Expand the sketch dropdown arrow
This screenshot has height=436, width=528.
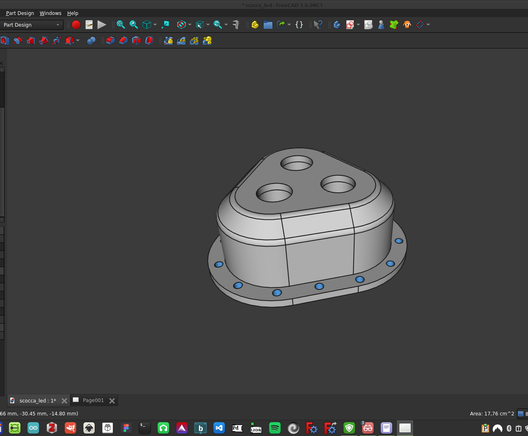tap(358, 25)
